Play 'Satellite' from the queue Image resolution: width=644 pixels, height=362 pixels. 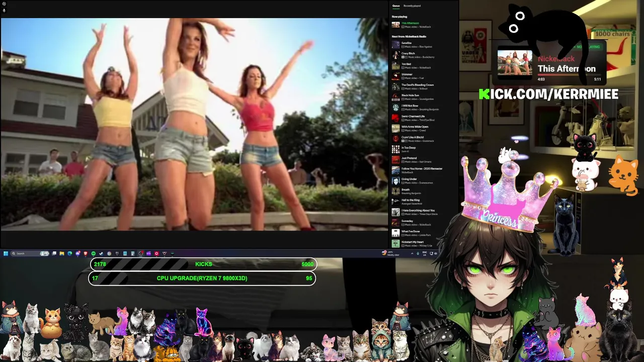[x=423, y=45]
